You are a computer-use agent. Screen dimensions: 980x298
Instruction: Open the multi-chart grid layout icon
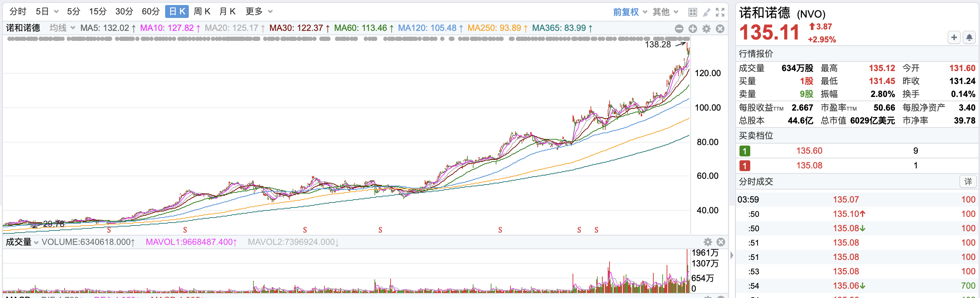pos(693,12)
